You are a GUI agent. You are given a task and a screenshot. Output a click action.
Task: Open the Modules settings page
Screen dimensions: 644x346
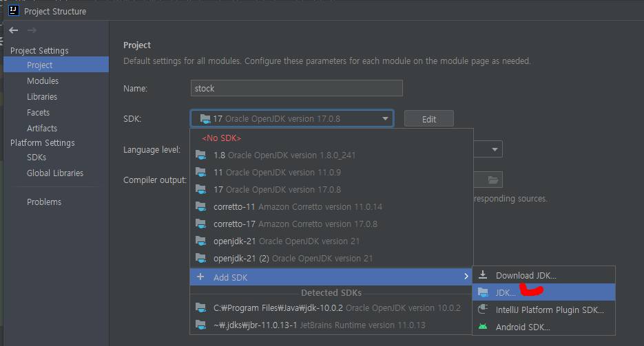tap(43, 80)
